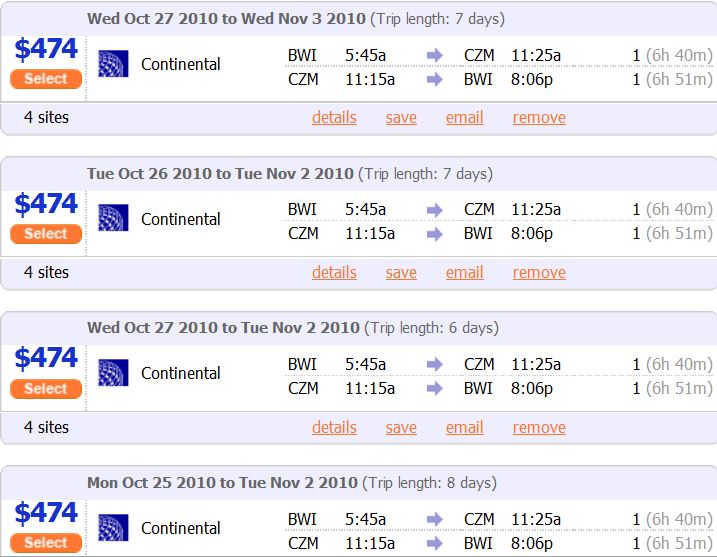Email the 6-day trip flight result

click(465, 428)
